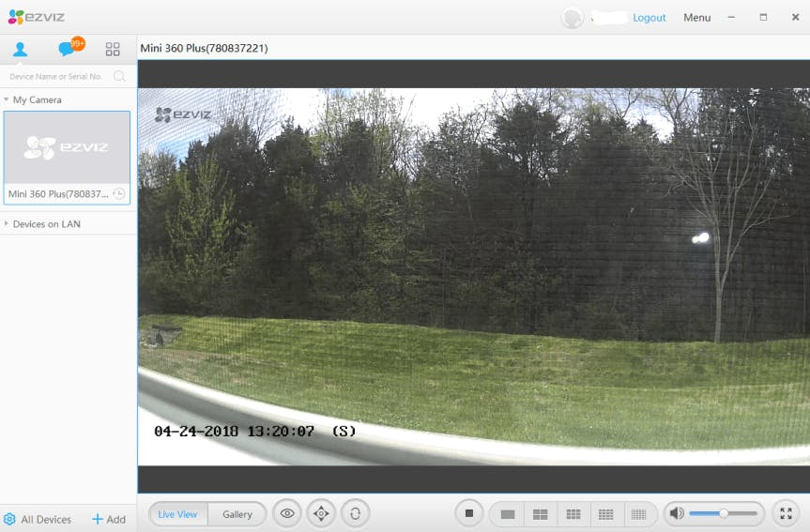Select the single-window layout button
This screenshot has width=810, height=532.
(x=508, y=514)
